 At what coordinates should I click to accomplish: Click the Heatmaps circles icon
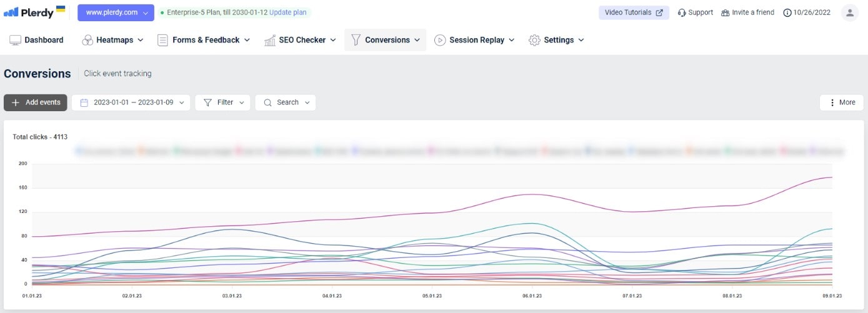click(87, 40)
